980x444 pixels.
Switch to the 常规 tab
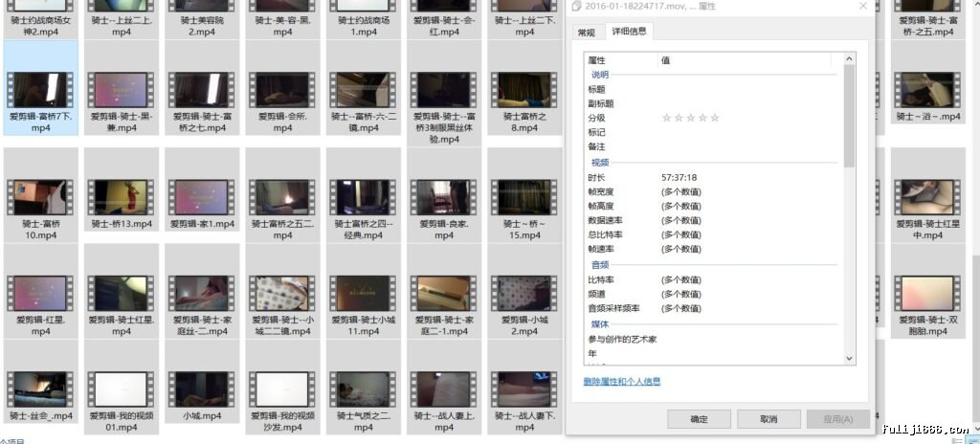[x=587, y=33]
